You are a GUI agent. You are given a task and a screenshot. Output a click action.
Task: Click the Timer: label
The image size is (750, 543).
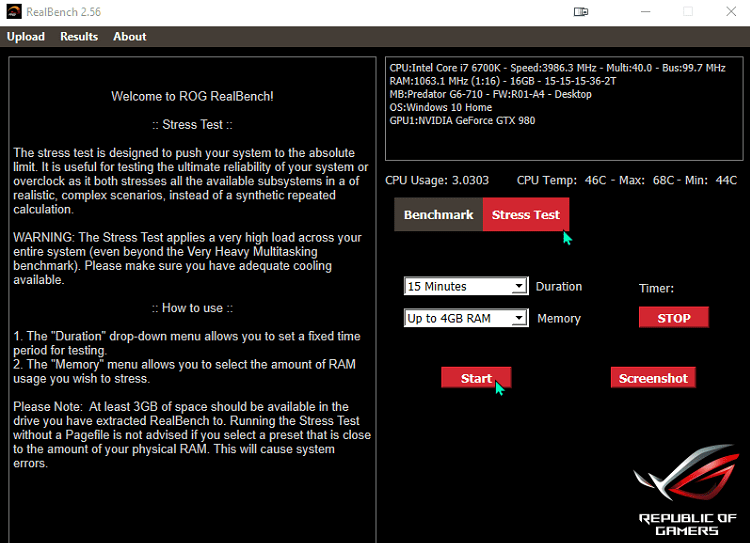(x=656, y=288)
